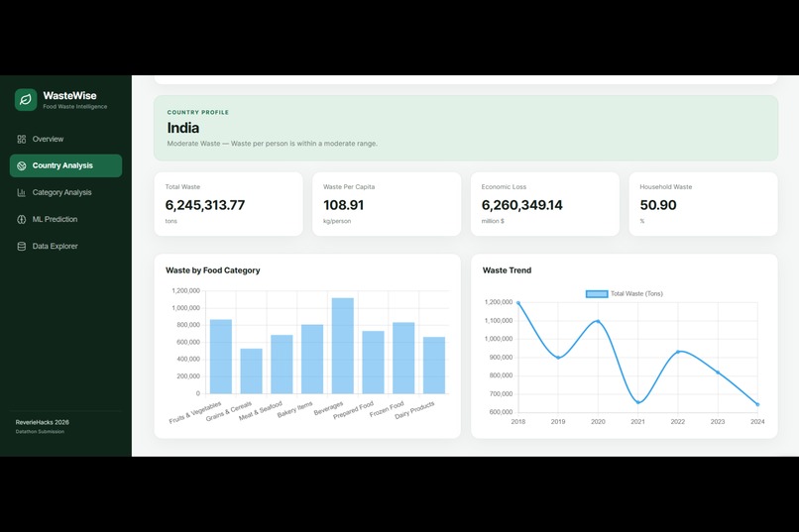Click the Meat & Seafood bar
The width and height of the screenshot is (799, 532).
282,364
